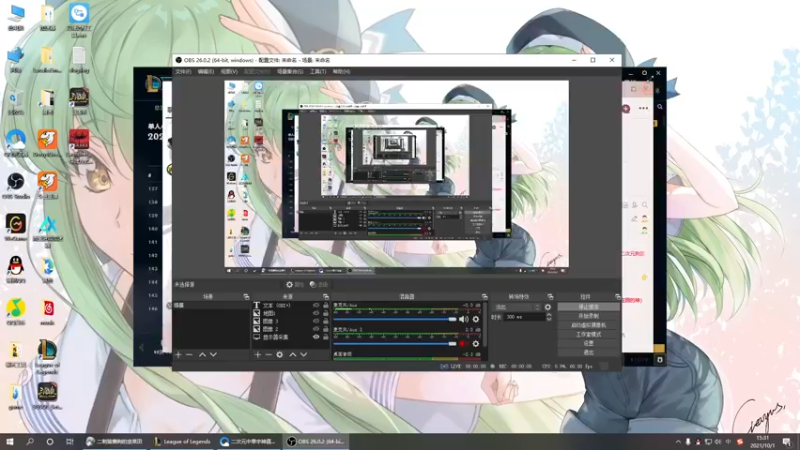
Task: Toggle visibility eye of the 图像 2 source
Action: [316, 329]
